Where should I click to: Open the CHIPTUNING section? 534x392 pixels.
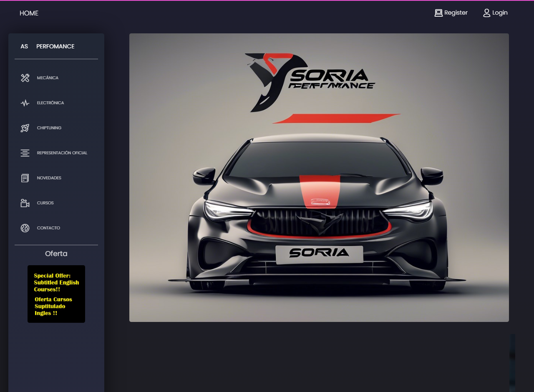49,128
